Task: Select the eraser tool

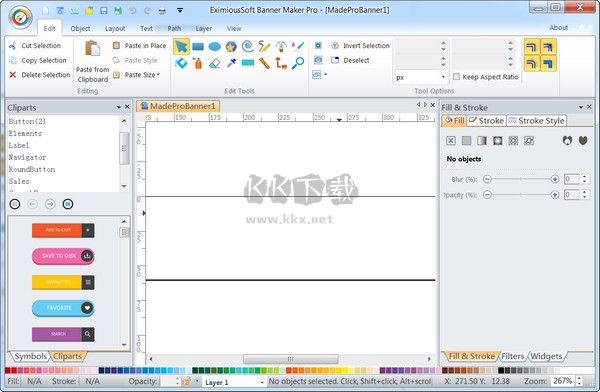Action: point(215,63)
